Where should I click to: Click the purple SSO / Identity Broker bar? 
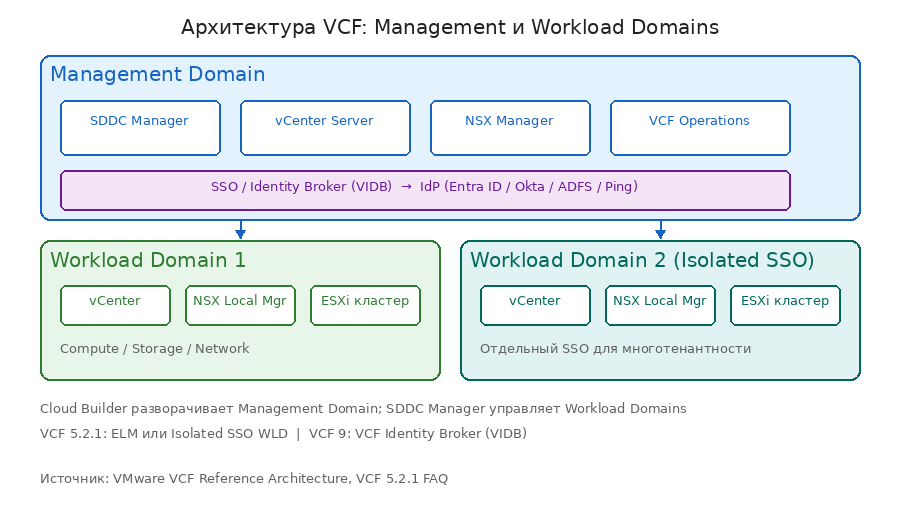click(425, 190)
